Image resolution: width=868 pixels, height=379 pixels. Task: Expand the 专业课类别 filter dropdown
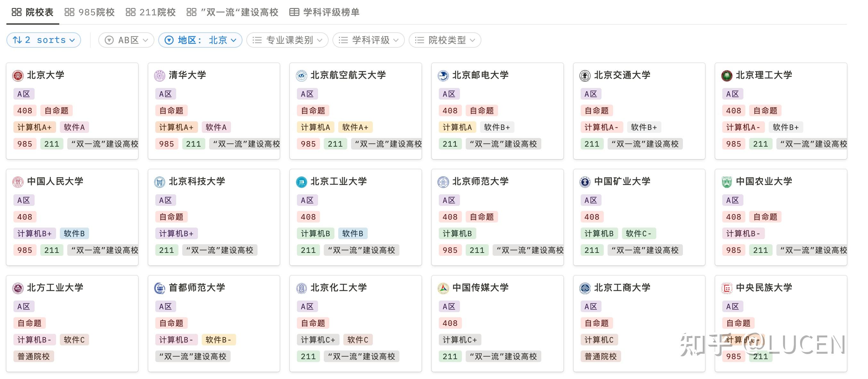click(287, 40)
